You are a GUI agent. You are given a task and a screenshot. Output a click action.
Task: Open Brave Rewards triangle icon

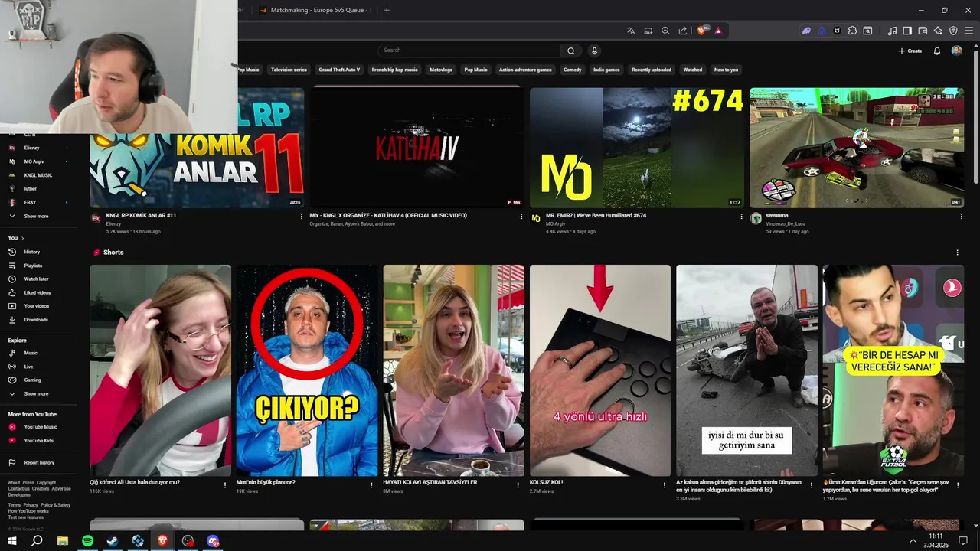click(718, 31)
